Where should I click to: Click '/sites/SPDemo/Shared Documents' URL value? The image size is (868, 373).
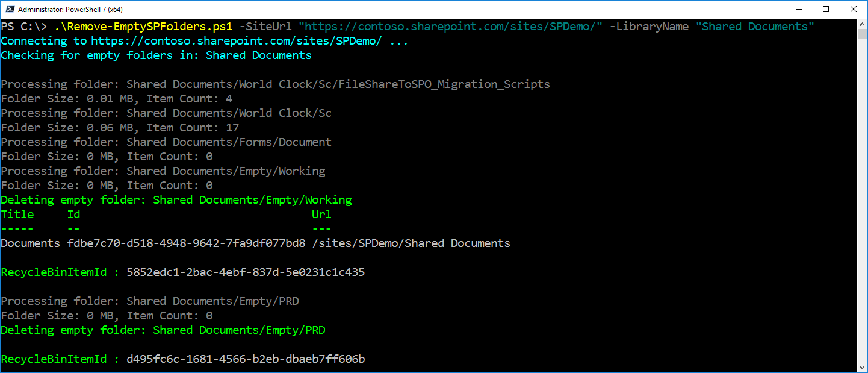(x=411, y=243)
